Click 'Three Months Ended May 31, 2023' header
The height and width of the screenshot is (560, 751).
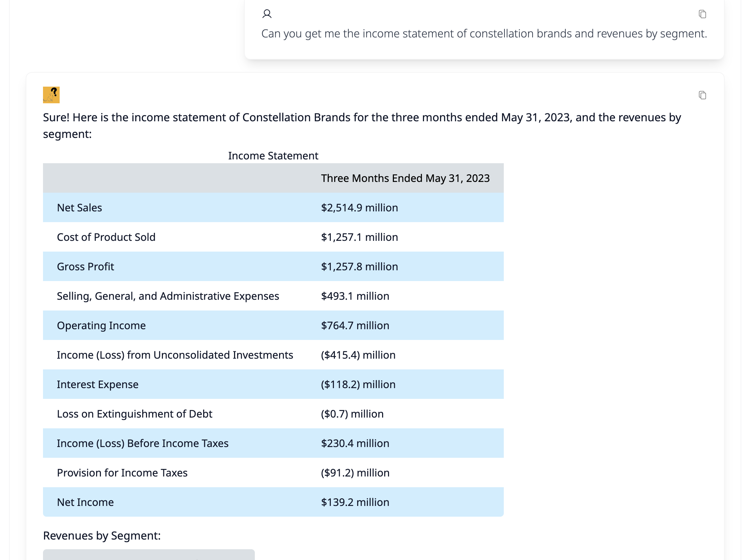pos(405,178)
